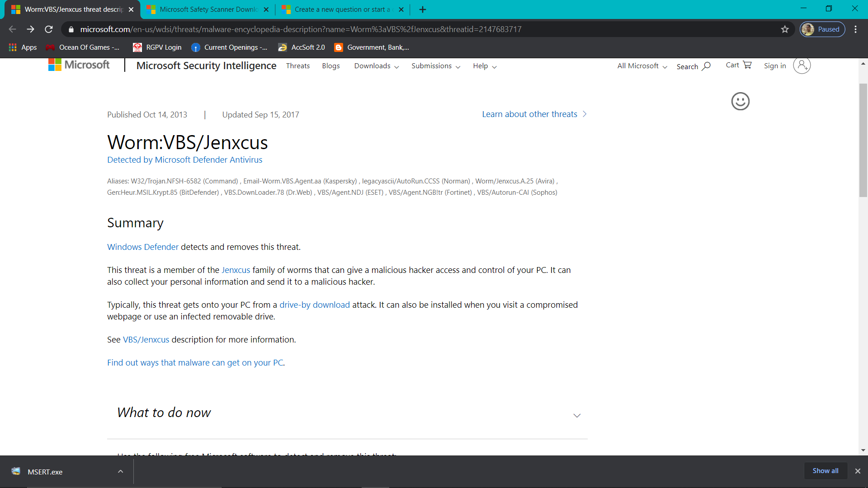Close the downloads bar
The image size is (868, 488).
click(858, 471)
